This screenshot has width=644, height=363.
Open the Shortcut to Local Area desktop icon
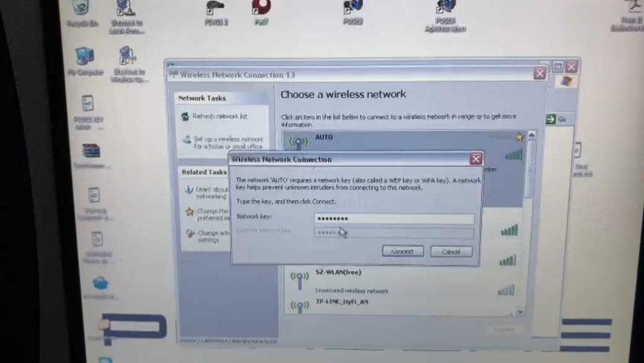pyautogui.click(x=126, y=17)
